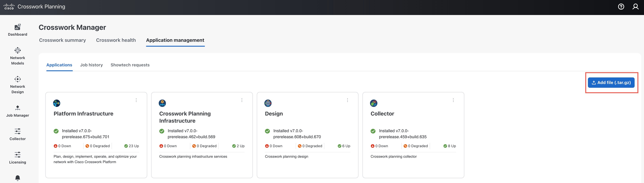Click Collector card installed green check
The image size is (644, 183).
[373, 131]
